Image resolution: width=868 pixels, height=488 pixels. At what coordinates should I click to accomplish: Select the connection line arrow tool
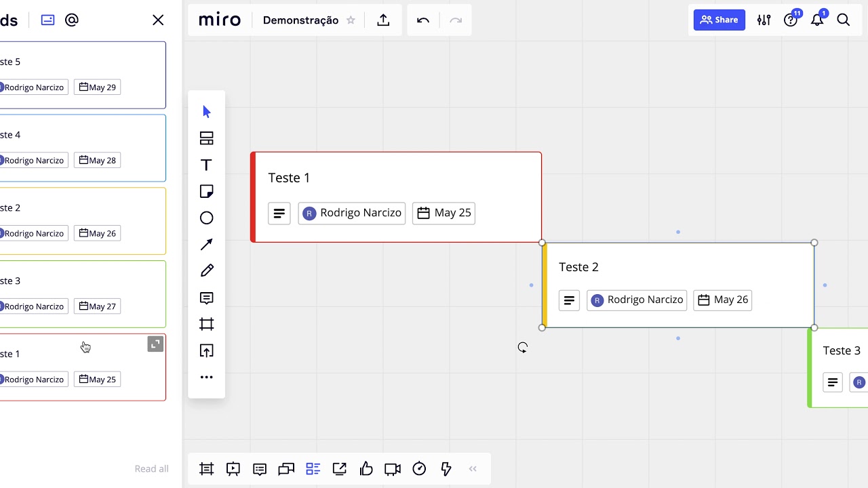(x=207, y=244)
